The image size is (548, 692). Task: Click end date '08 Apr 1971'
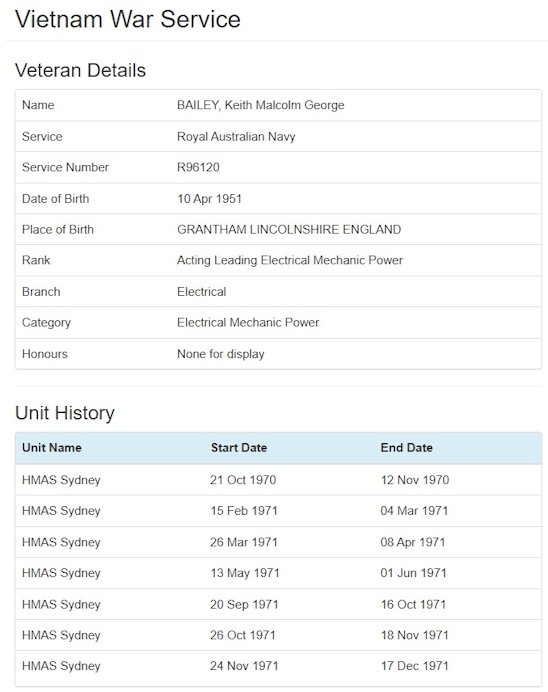[x=413, y=542]
